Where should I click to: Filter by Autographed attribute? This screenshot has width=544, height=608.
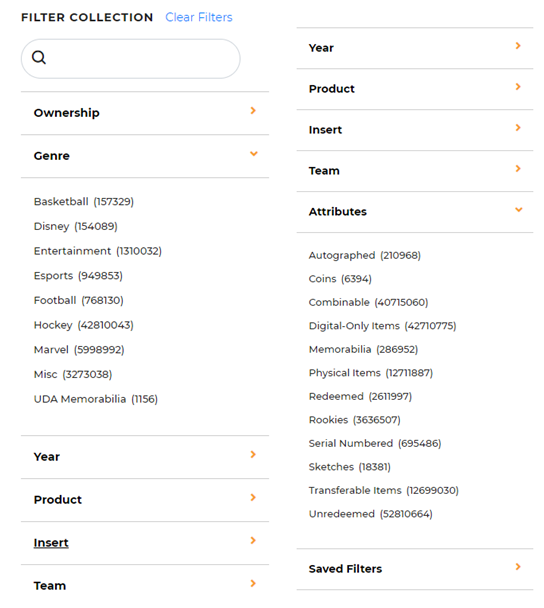point(364,255)
